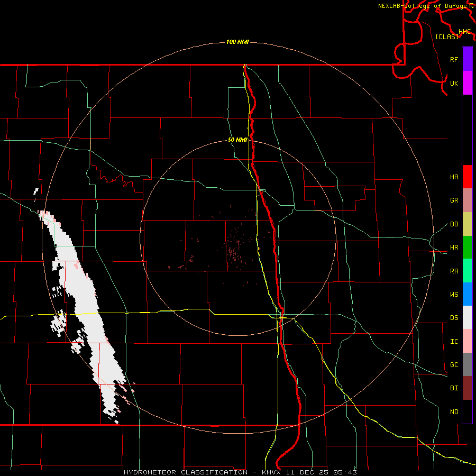Click the HA red legend swatch

[x=467, y=177]
